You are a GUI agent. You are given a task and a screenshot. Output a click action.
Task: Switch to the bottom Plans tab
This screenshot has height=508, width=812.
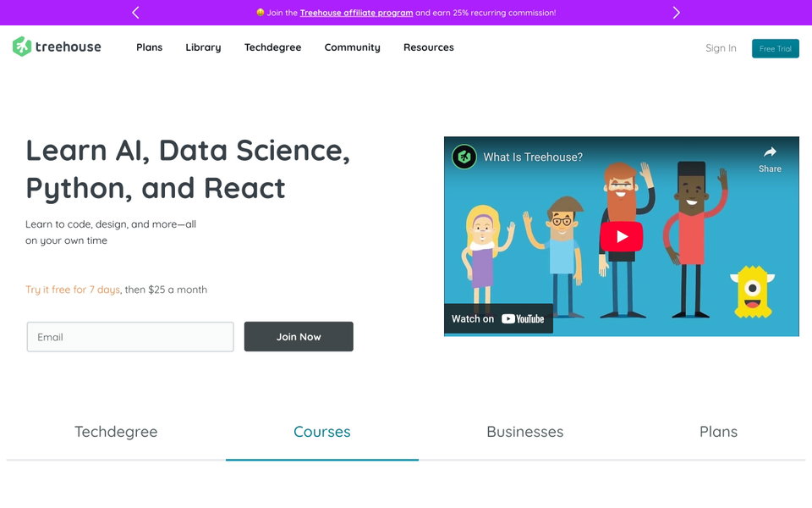[718, 432]
